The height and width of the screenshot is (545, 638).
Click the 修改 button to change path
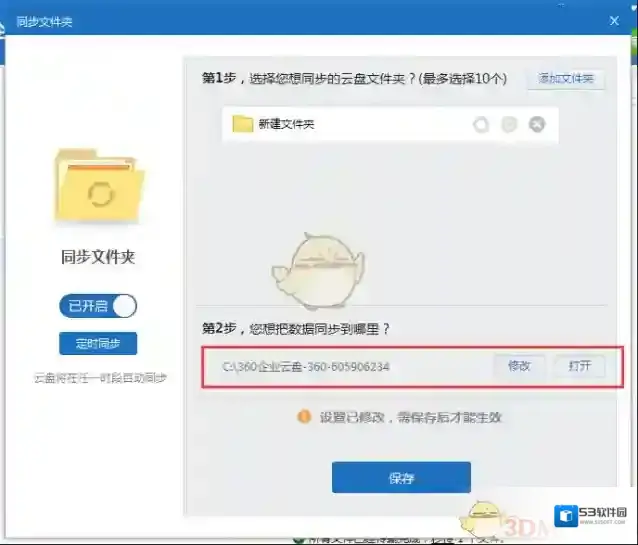(x=519, y=366)
